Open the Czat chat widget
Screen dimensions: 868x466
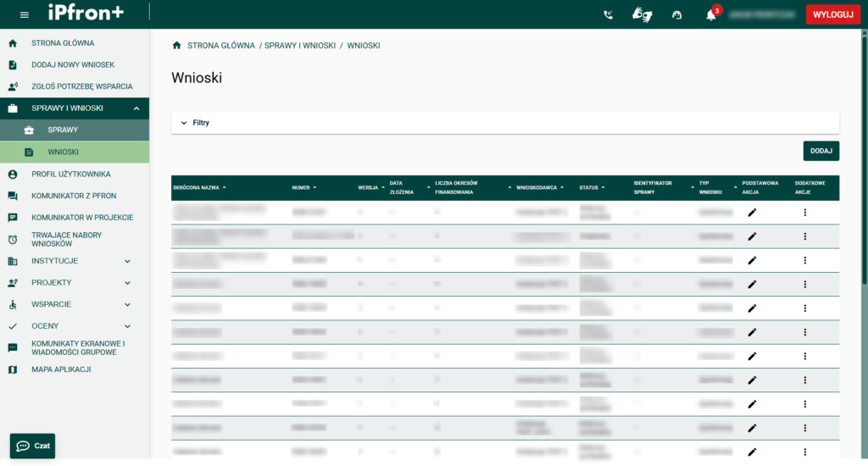[32, 446]
